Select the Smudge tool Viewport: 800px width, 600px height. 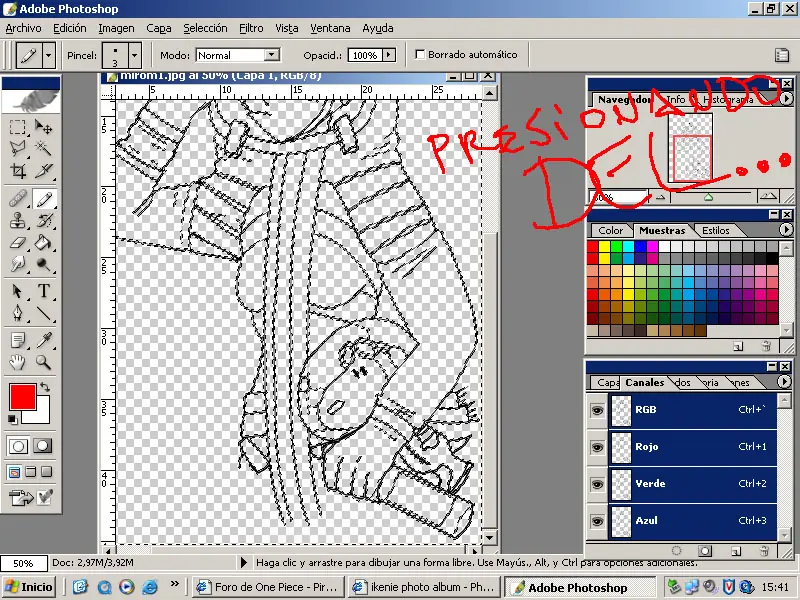tap(18, 264)
